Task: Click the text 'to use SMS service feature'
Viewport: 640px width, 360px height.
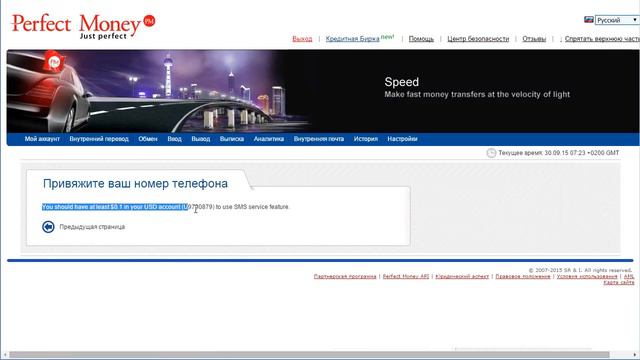Action: (x=252, y=207)
